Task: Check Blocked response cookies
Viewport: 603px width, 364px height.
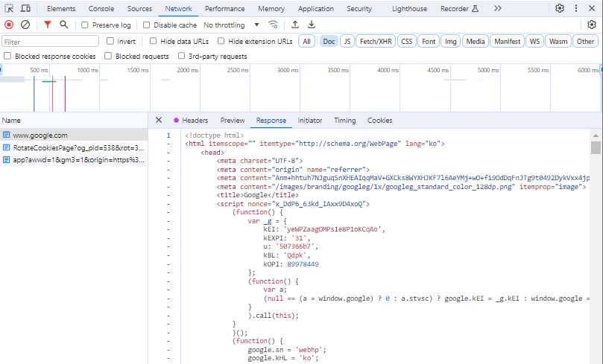Action: tap(7, 56)
